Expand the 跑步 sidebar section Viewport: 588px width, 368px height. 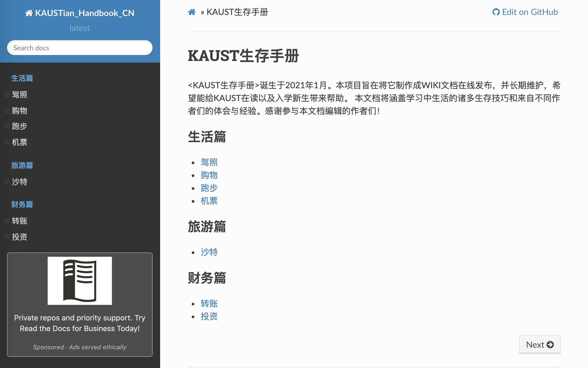(x=7, y=126)
